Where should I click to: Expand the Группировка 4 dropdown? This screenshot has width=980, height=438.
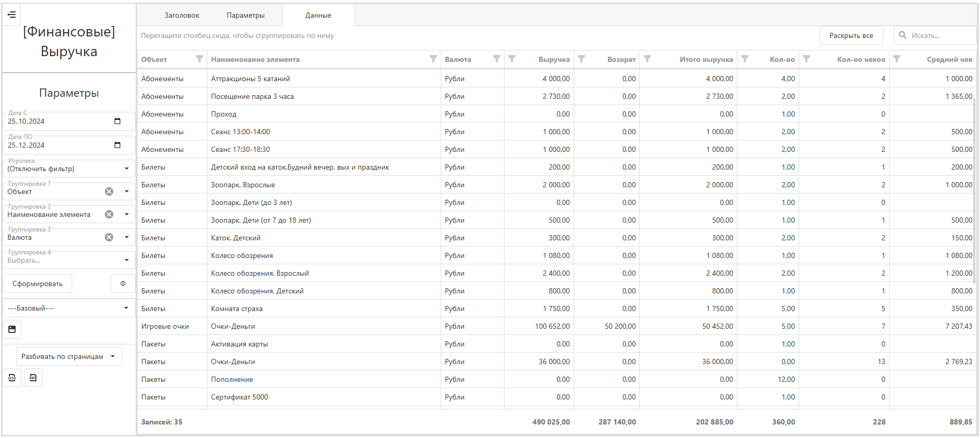click(x=127, y=260)
